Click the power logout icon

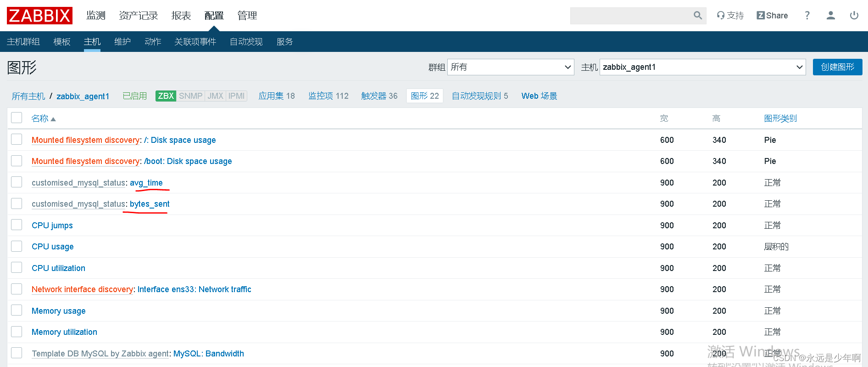(854, 16)
